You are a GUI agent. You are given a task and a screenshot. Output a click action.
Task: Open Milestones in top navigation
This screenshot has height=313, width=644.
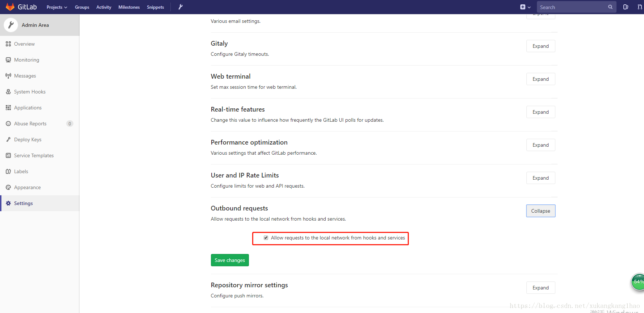(x=129, y=7)
